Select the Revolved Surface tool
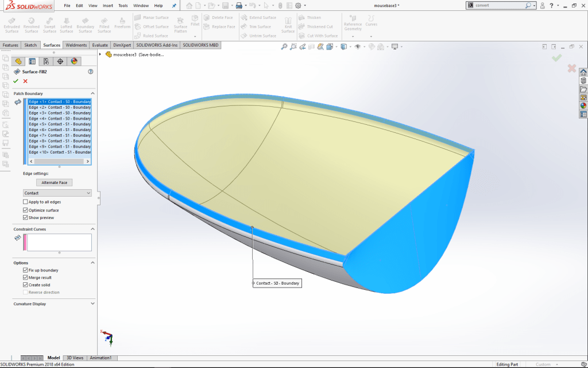 tap(31, 24)
